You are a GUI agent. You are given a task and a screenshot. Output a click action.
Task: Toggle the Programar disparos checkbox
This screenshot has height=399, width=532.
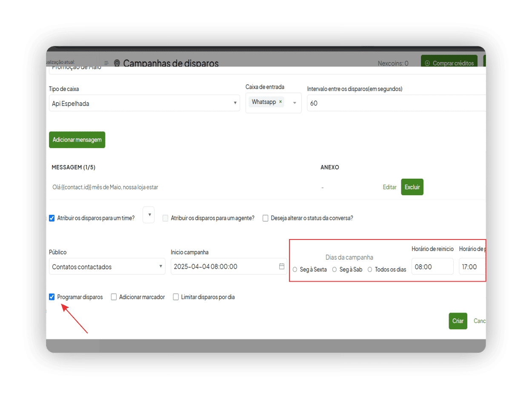[x=52, y=297]
